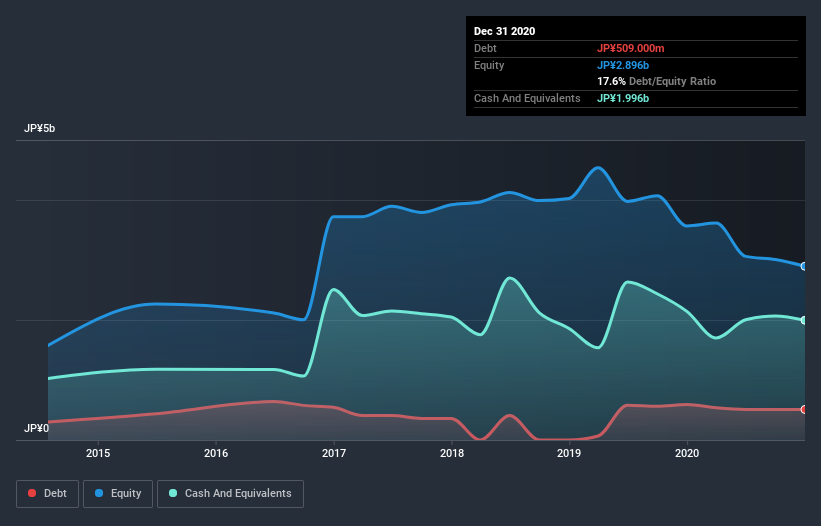Toggle the Debt legend button

coord(47,494)
